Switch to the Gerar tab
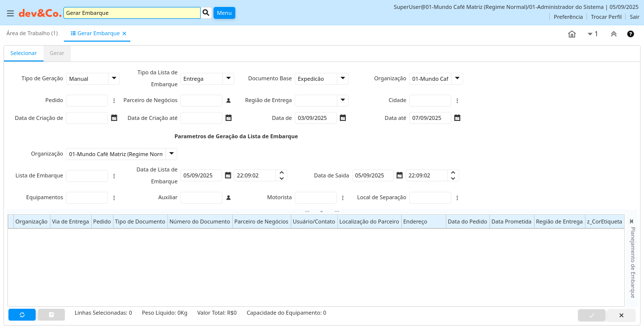644x334 pixels. click(x=57, y=54)
